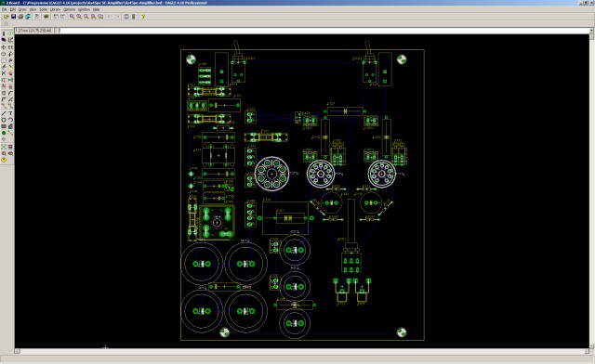Select the Rectangle tool
595x364 pixels.
point(4,126)
